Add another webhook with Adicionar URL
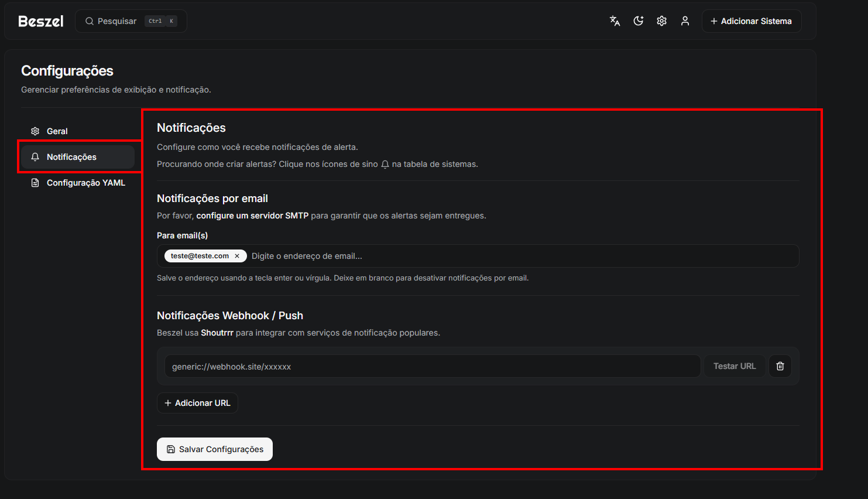 tap(197, 403)
